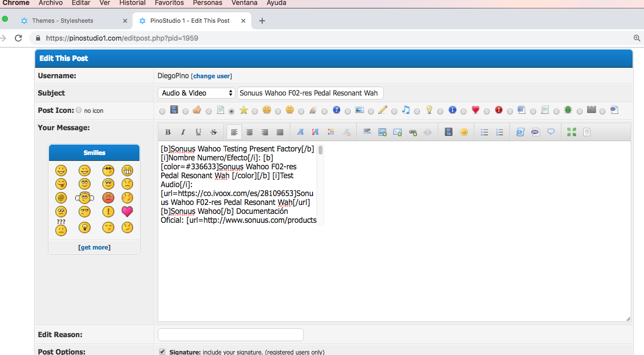Insert the red angry smiley

108,198
